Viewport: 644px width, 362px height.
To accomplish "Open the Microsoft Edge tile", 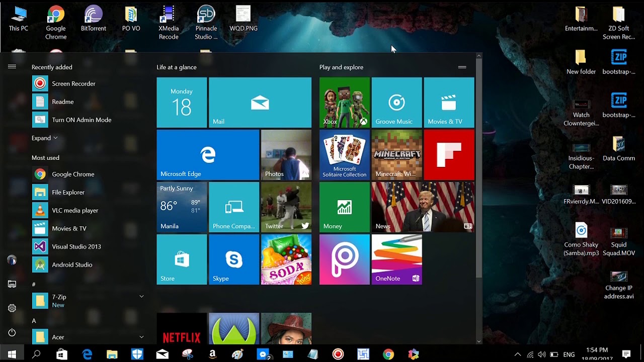I will 208,155.
